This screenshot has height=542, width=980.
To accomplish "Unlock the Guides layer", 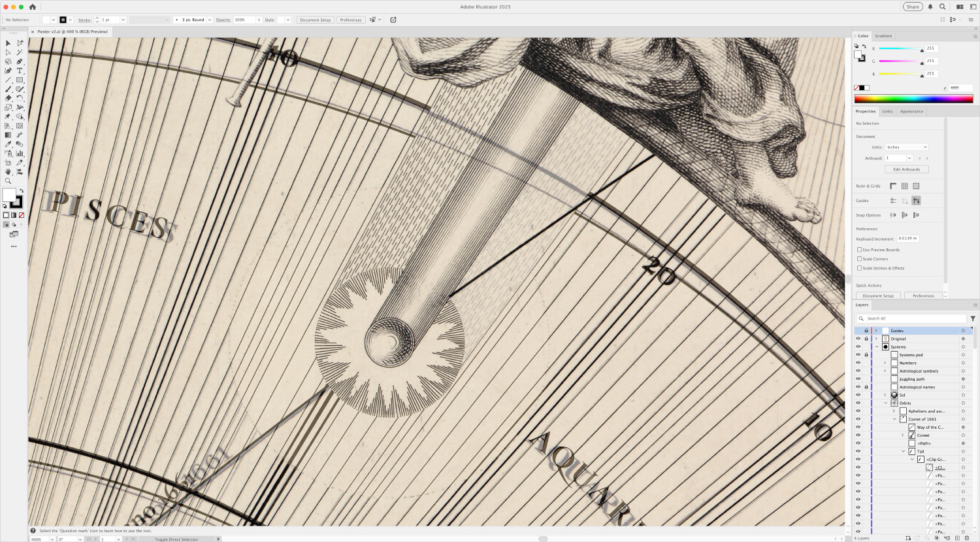I will pos(866,331).
